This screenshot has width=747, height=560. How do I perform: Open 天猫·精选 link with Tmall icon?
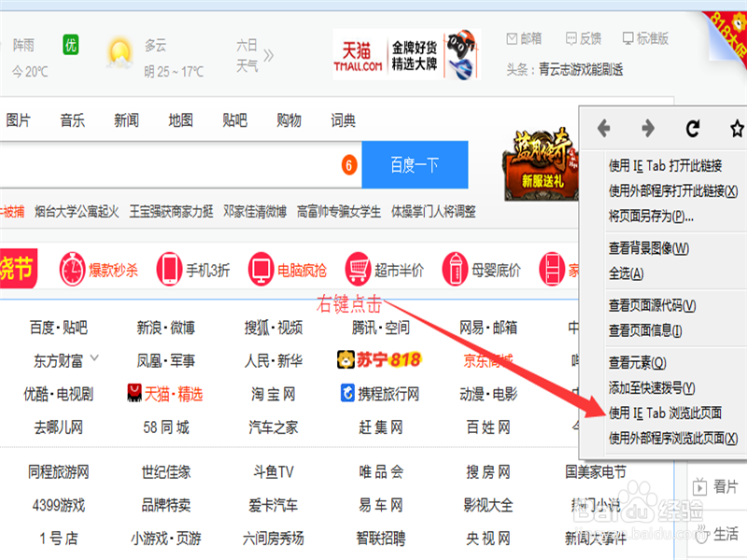point(165,394)
